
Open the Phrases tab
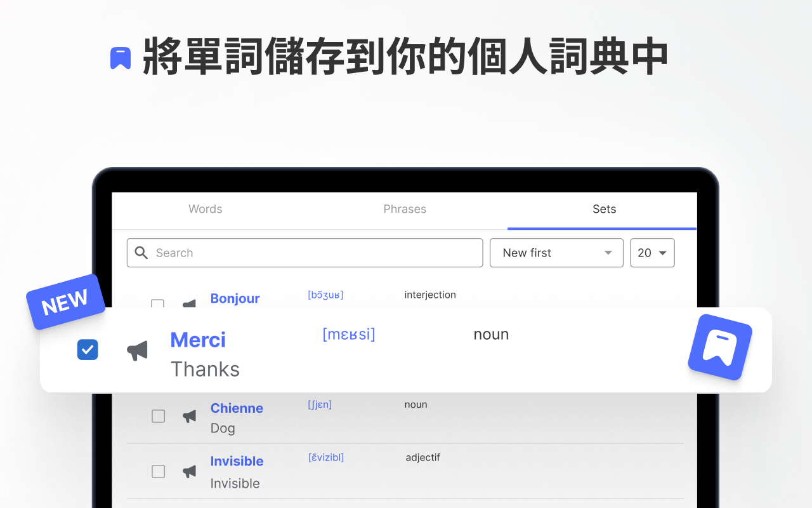pyautogui.click(x=405, y=209)
